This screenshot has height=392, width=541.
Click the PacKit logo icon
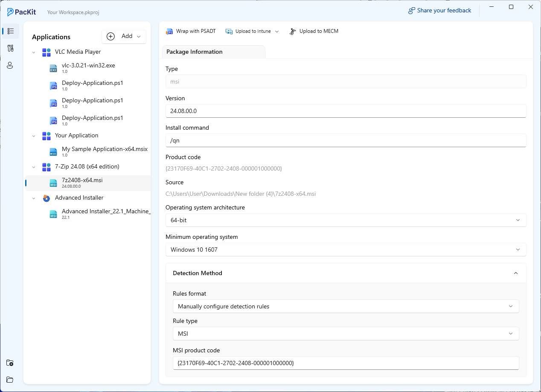pos(11,12)
